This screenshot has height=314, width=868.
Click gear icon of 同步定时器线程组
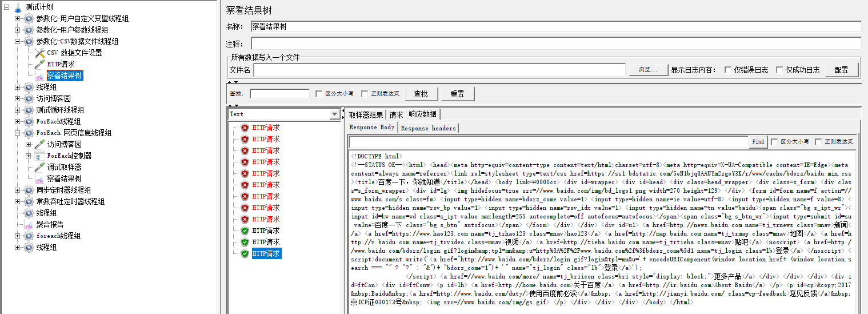pos(29,190)
